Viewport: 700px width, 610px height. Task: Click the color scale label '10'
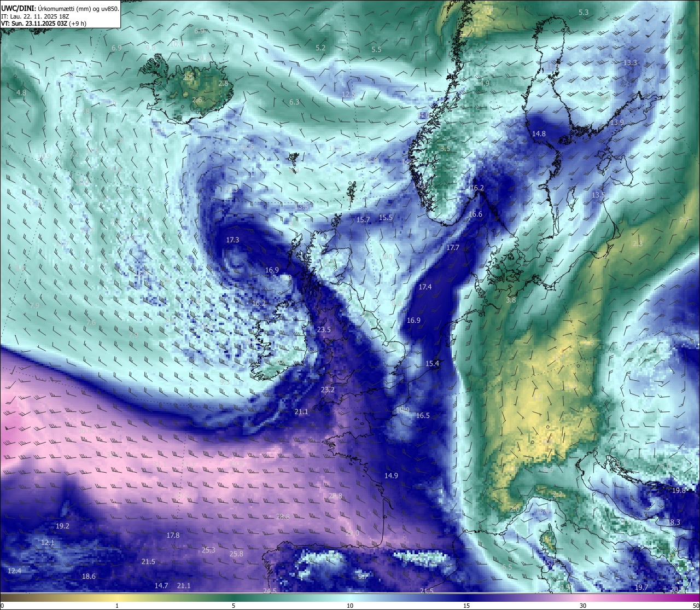click(x=350, y=606)
